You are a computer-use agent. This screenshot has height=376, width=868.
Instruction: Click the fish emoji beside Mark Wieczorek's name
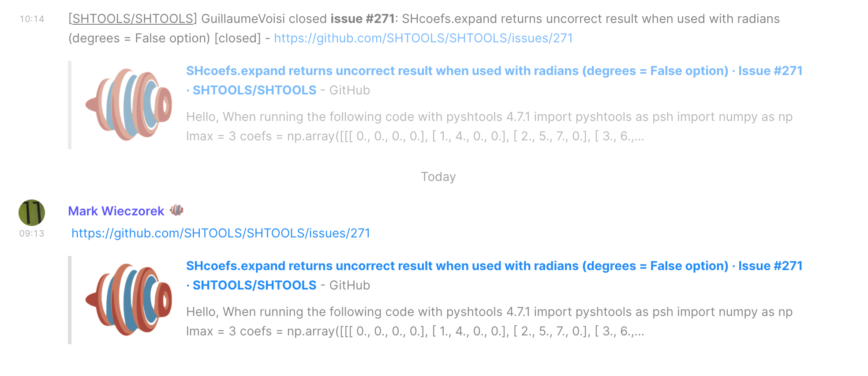[x=177, y=211]
